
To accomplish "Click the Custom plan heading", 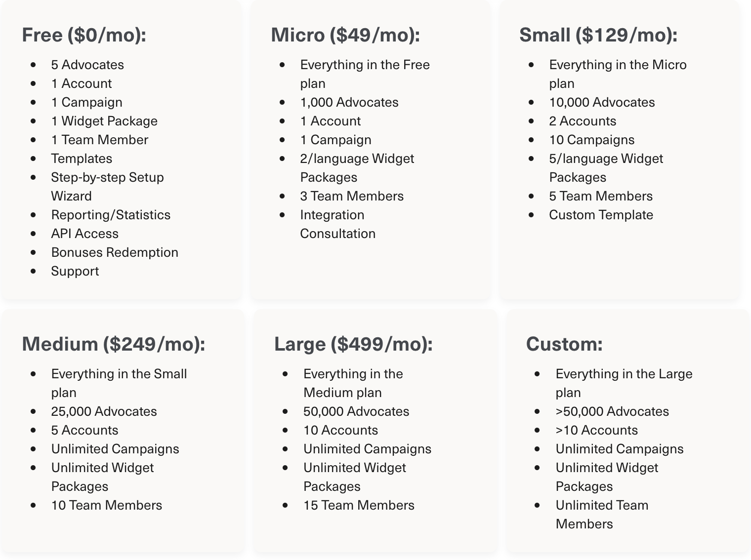I will 564,344.
